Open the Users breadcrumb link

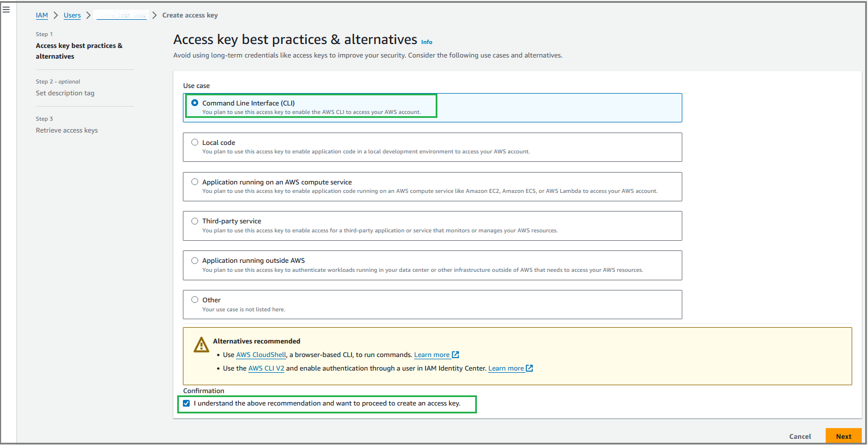coord(72,15)
